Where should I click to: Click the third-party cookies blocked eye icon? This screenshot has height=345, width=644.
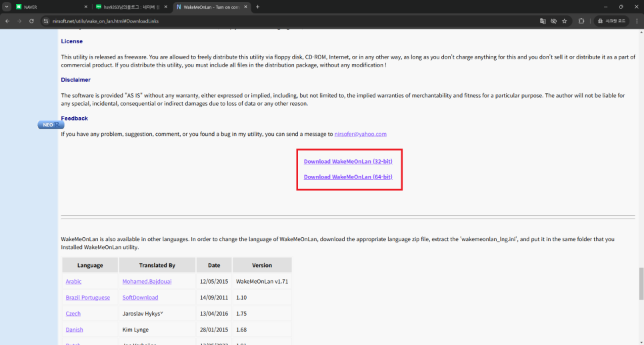tap(553, 21)
